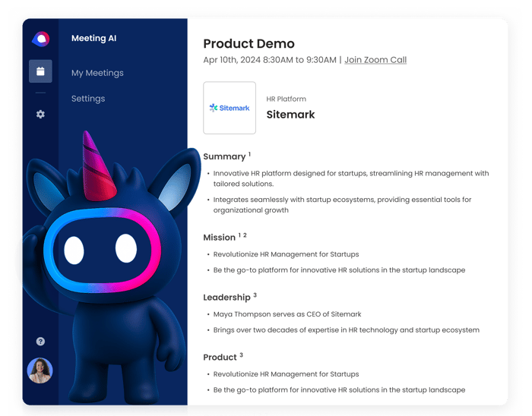Click the Sitemark company name heading
The image size is (532, 416).
[290, 115]
